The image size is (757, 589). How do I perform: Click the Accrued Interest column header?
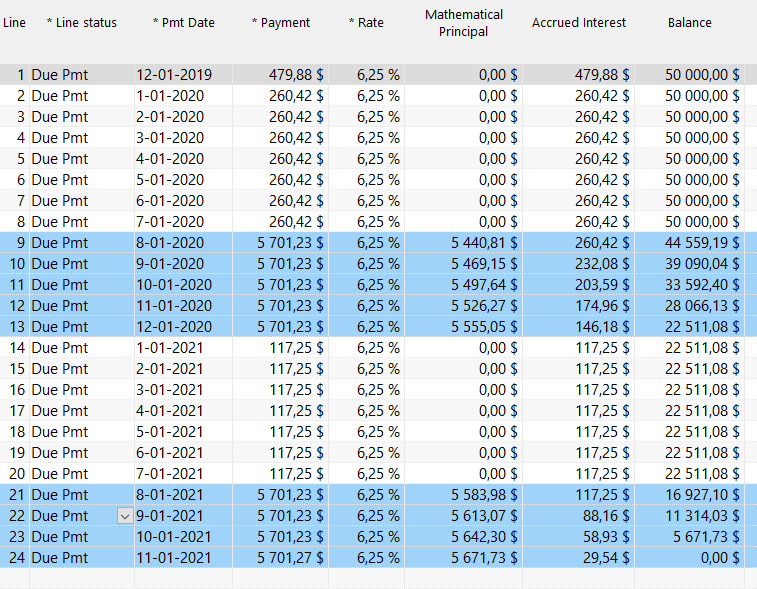tap(578, 23)
